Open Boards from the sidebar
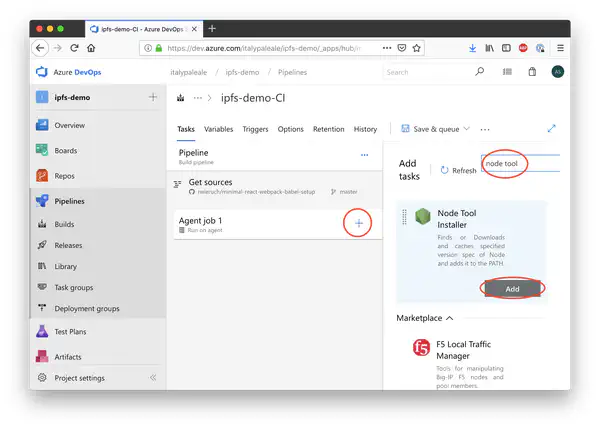 66,150
